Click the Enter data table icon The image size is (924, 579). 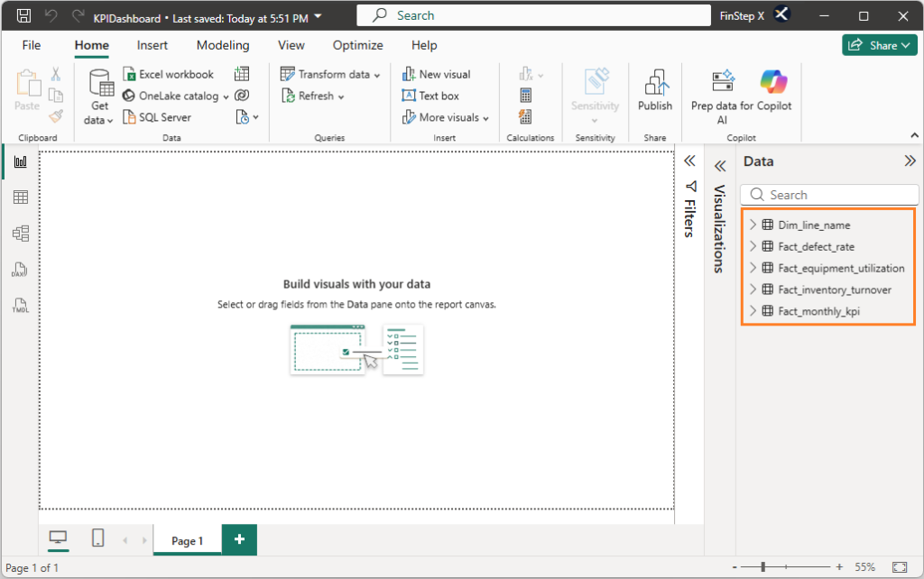point(242,74)
